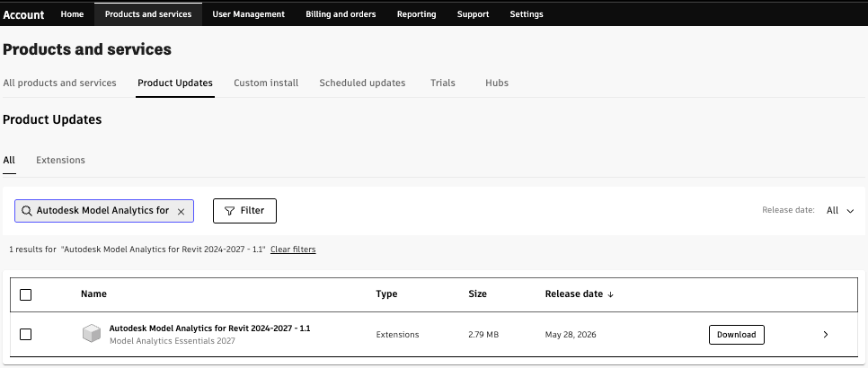This screenshot has height=368, width=868.
Task: Switch to All products and services tab
Action: tap(60, 83)
